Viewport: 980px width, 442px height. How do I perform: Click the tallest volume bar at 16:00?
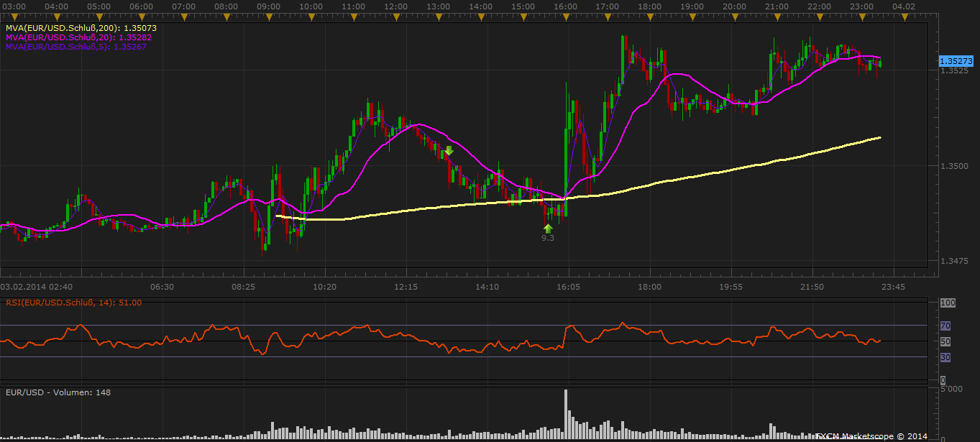point(566,413)
